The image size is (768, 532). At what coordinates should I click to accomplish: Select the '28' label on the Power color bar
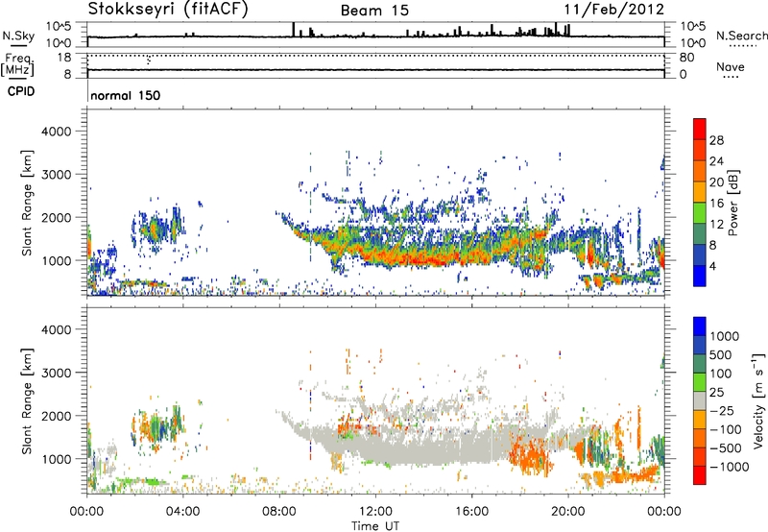coord(716,140)
